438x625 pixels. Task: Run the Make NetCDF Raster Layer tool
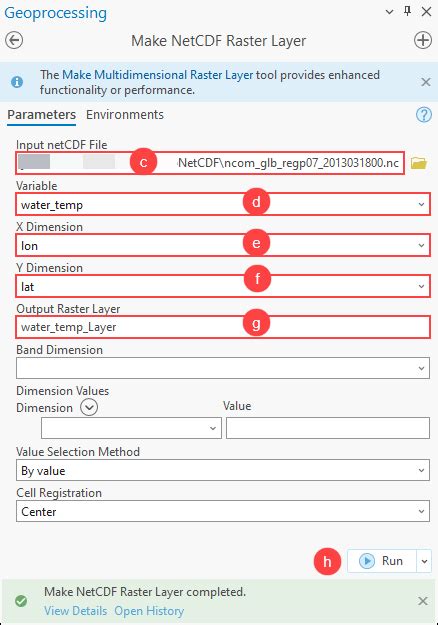[381, 561]
